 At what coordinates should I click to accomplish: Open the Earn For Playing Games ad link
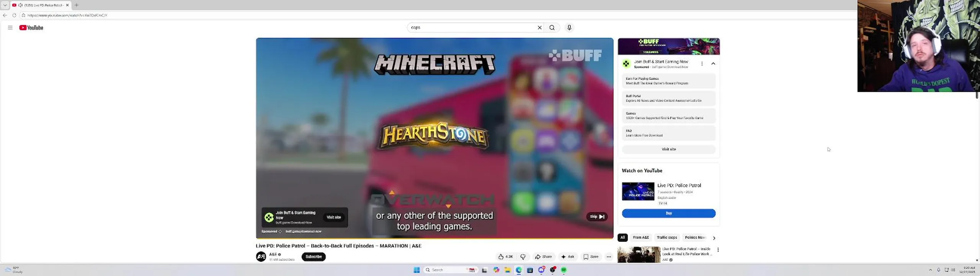tap(669, 81)
